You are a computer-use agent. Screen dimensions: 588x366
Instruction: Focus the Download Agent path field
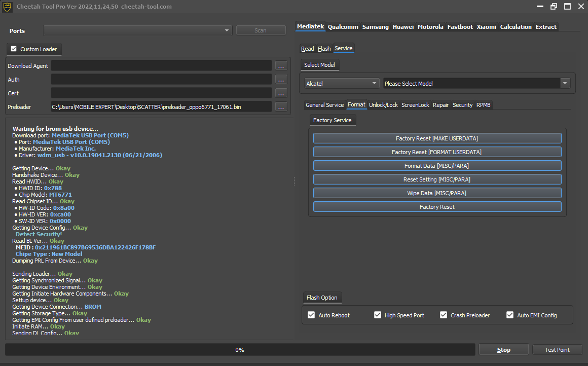pyautogui.click(x=161, y=65)
